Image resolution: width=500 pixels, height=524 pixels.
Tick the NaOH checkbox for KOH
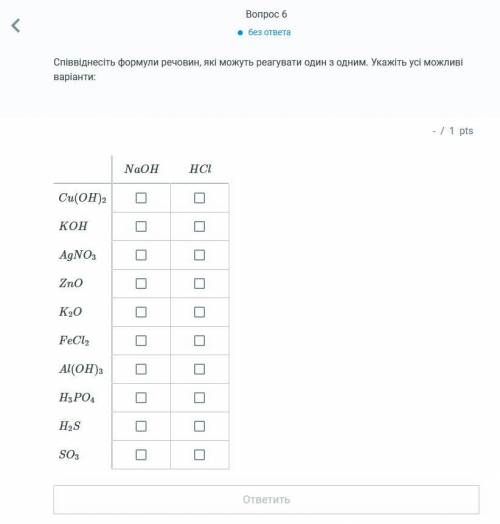(141, 226)
